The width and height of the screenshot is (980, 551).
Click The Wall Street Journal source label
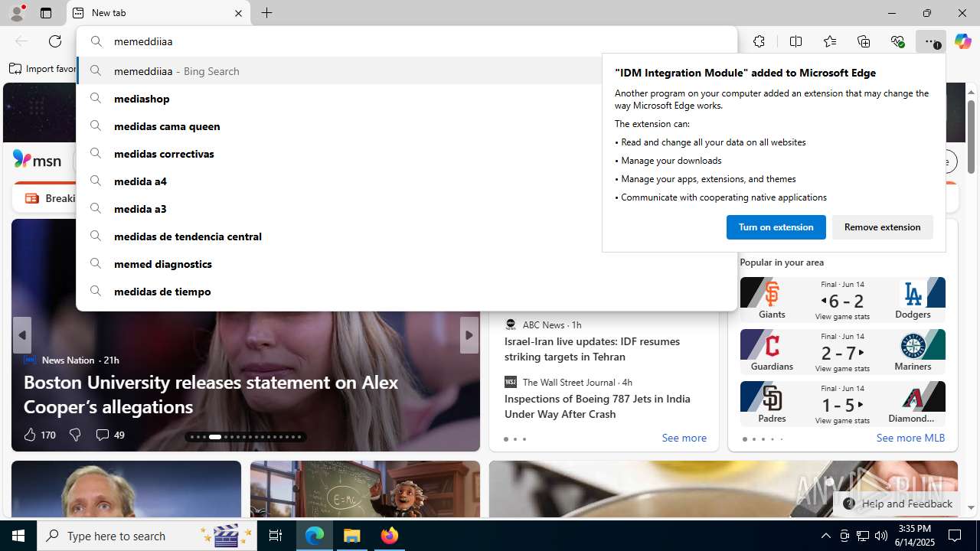[568, 382]
